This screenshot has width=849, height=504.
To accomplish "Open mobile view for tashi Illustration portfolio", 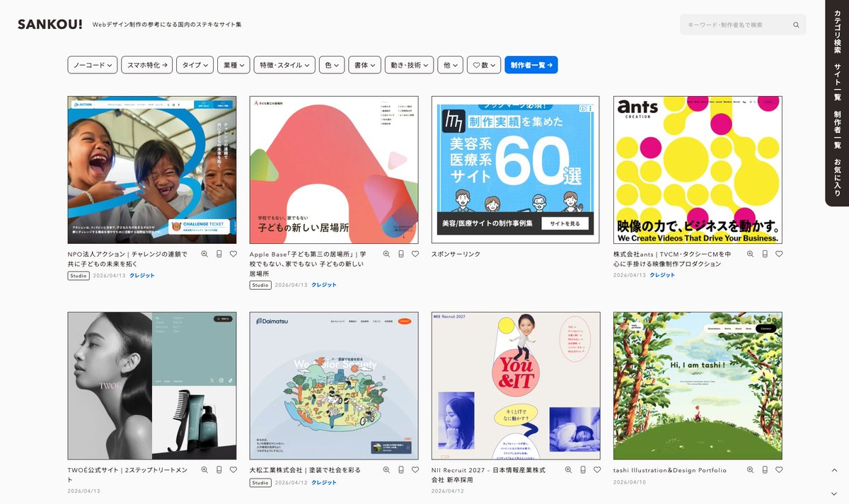I will pos(765,469).
